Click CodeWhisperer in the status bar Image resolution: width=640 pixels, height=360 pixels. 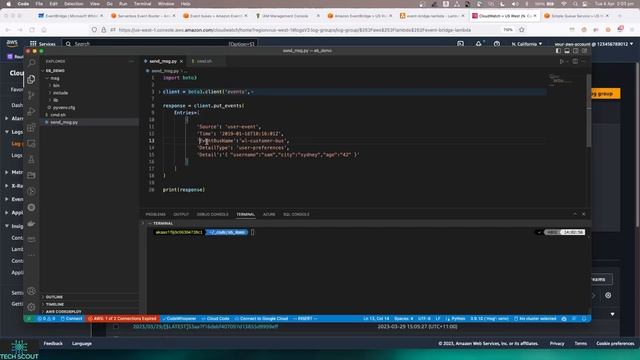[179, 319]
